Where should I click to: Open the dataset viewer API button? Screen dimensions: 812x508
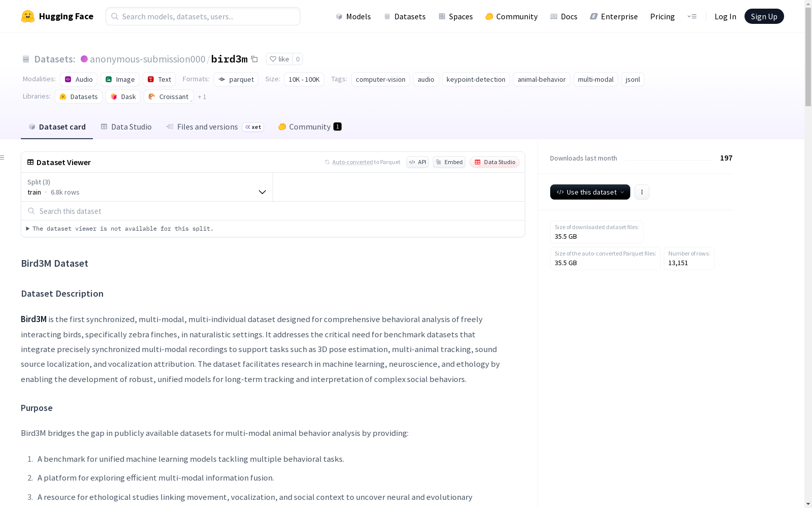pyautogui.click(x=418, y=162)
